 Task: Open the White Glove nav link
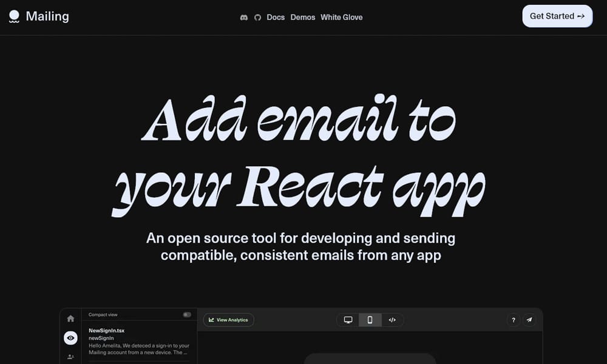[341, 18]
